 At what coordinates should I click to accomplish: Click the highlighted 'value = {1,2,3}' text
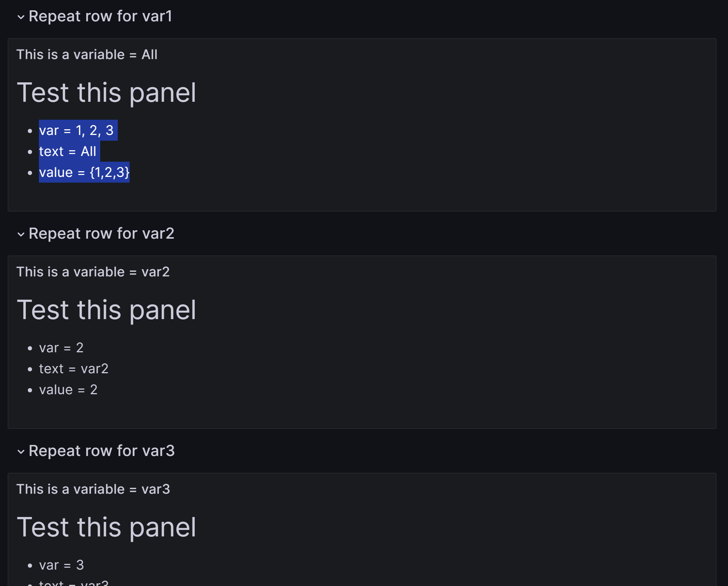coord(85,172)
